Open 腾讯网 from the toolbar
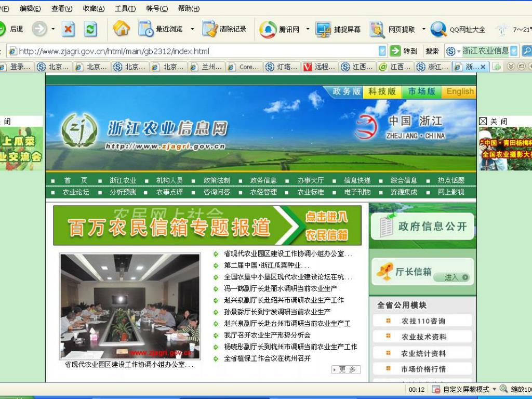532x399 pixels. click(280, 30)
